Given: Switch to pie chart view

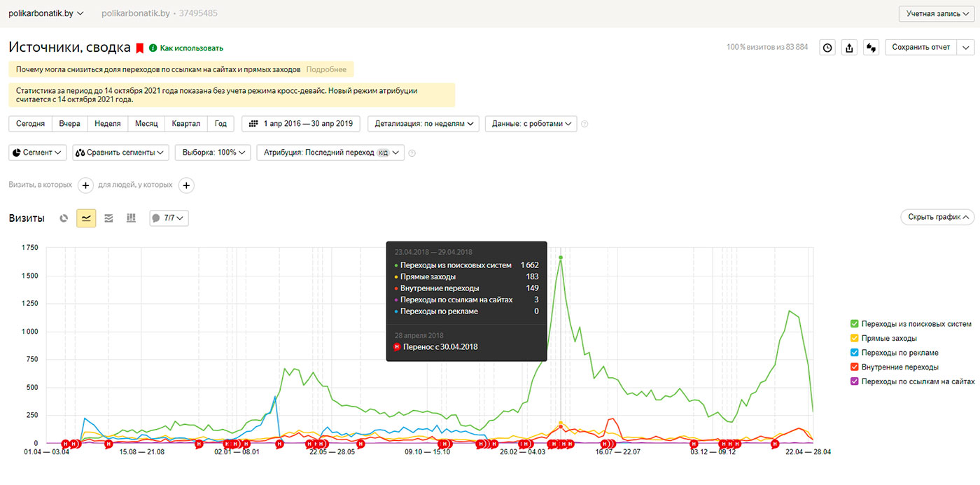Looking at the screenshot, I should tap(64, 218).
